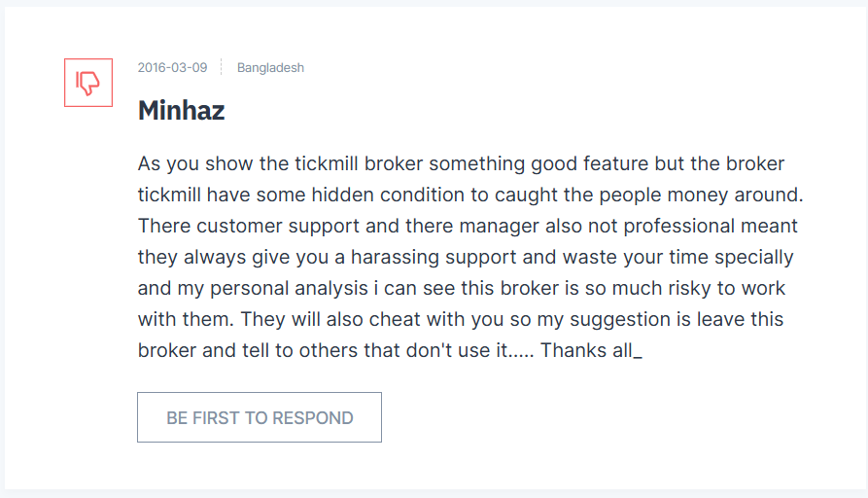The image size is (868, 498).
Task: Click the word "professional" in the review text
Action: (x=679, y=226)
